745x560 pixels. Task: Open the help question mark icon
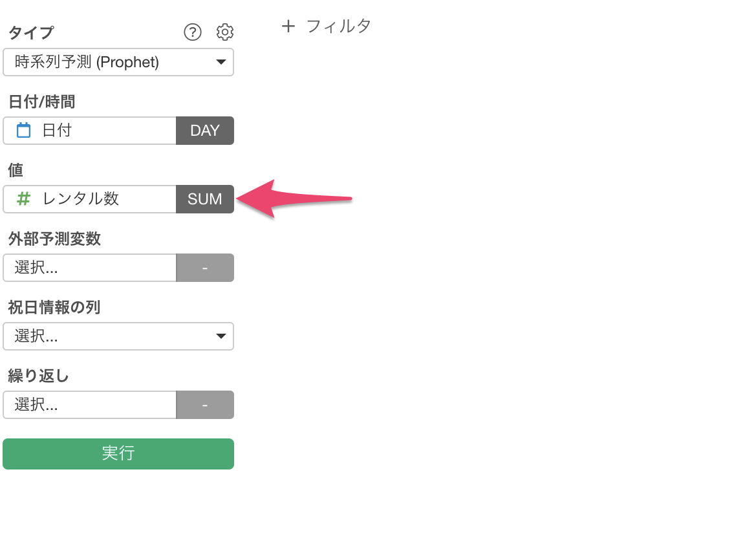point(193,32)
